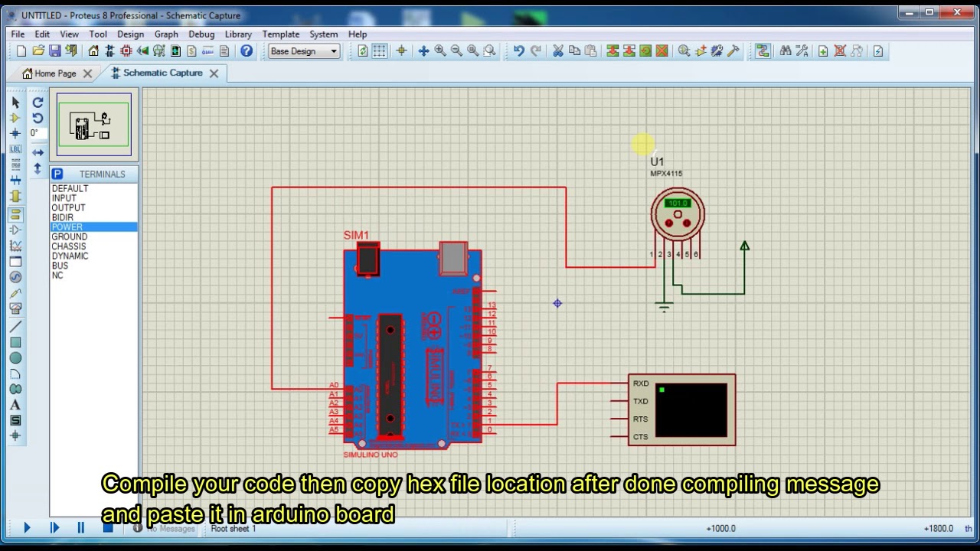Open help with the blue question mark icon
Screen dimensions: 980x551
[x=247, y=51]
